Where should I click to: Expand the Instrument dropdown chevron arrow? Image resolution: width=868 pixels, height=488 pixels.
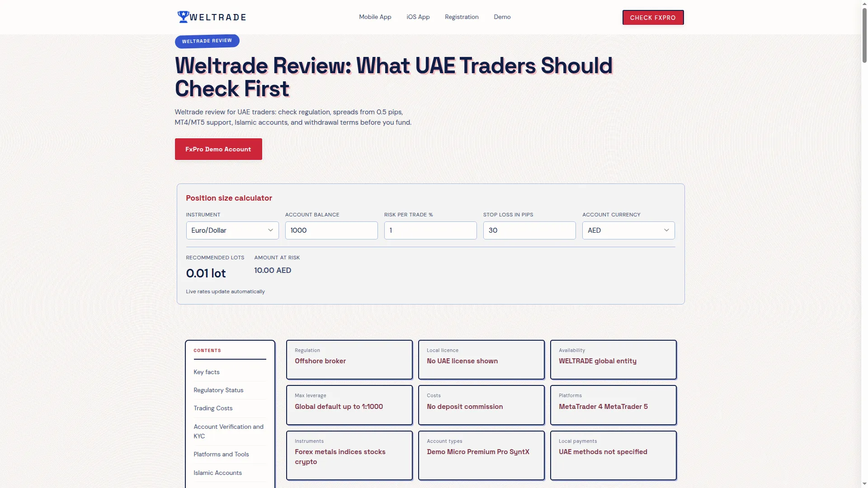270,230
